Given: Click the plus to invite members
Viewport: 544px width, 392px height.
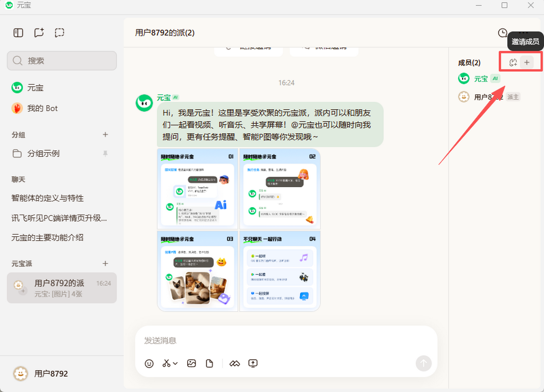Looking at the screenshot, I should (526, 63).
